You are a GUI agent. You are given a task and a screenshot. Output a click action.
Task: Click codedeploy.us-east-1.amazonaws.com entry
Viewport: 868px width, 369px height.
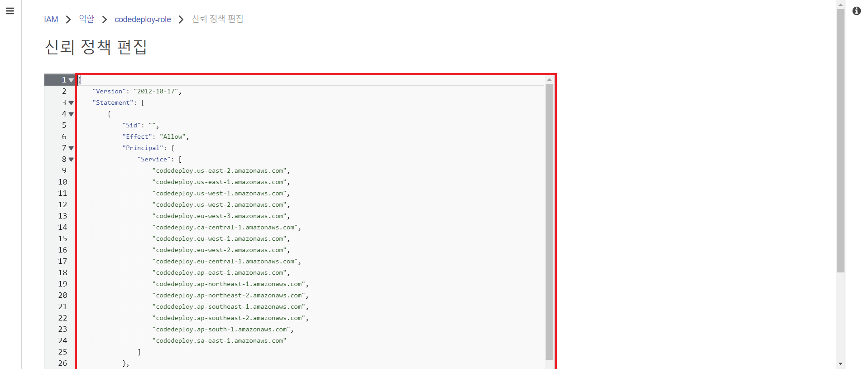pos(221,182)
